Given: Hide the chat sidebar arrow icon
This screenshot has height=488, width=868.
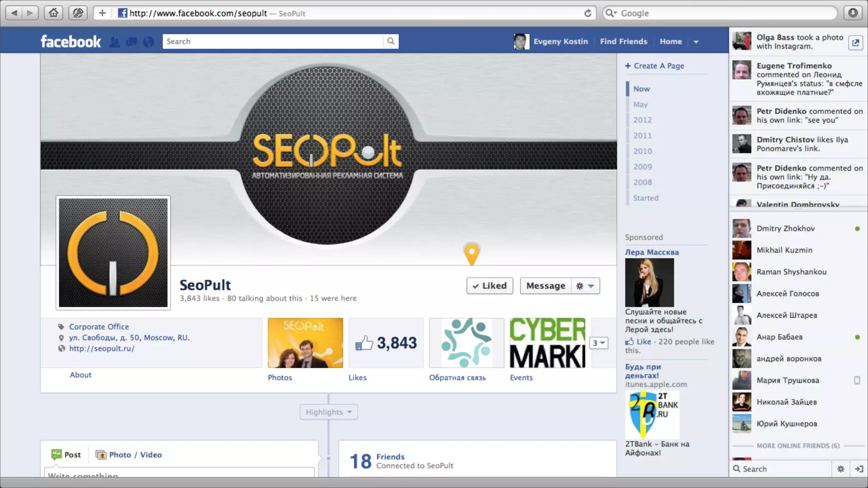Looking at the screenshot, I should click(x=859, y=469).
